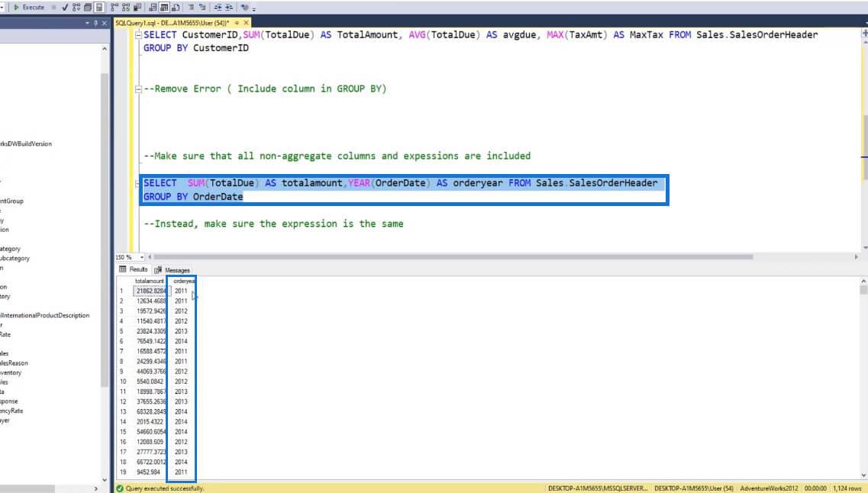Collapse the first SELECT CustomerID statement
This screenshot has height=493, width=868.
[138, 35]
